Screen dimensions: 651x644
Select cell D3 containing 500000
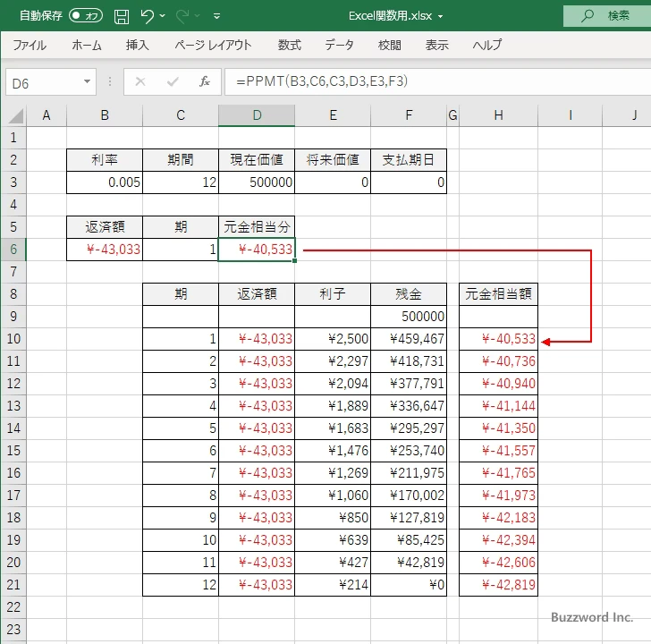257,182
